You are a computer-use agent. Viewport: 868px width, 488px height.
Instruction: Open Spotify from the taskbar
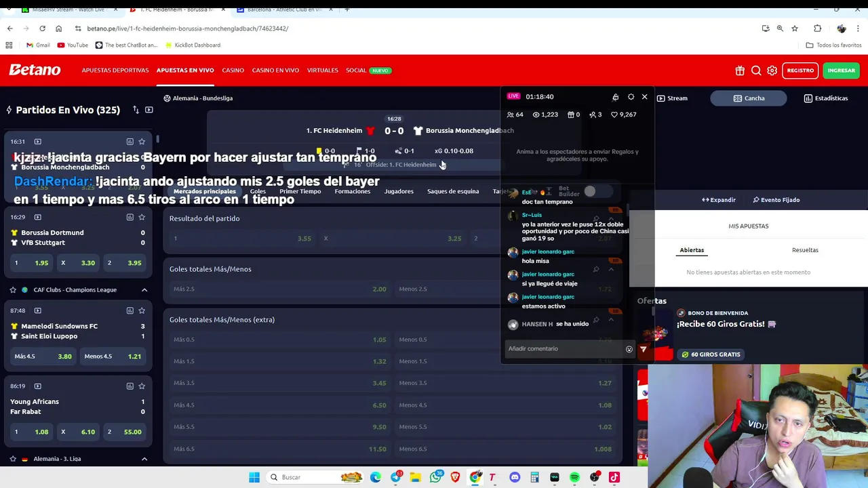pyautogui.click(x=574, y=477)
